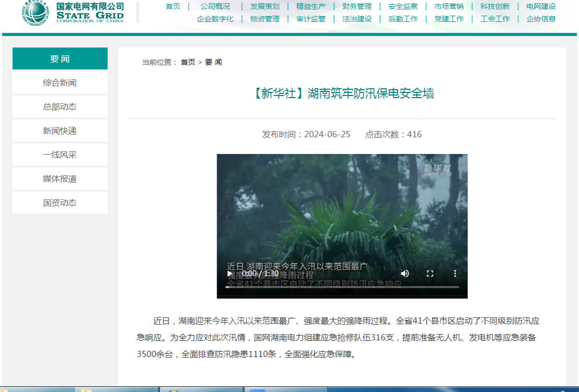Select 精益生产 from the navigation bar
This screenshot has height=392, width=579.
click(311, 6)
